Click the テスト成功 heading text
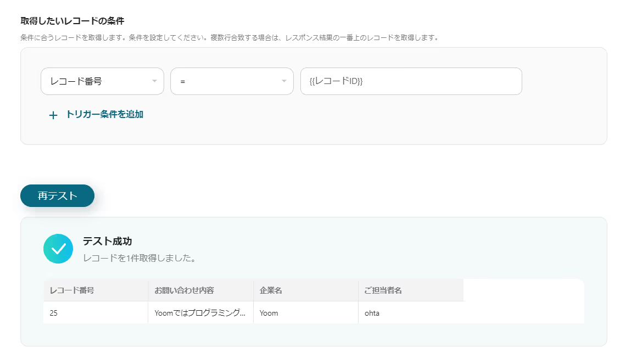This screenshot has width=626, height=364. click(x=108, y=241)
